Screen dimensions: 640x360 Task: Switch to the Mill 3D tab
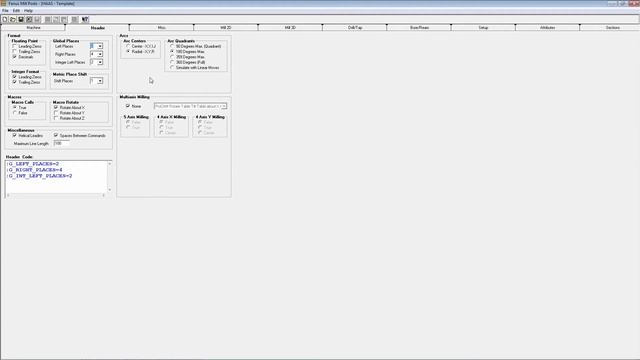pyautogui.click(x=290, y=28)
